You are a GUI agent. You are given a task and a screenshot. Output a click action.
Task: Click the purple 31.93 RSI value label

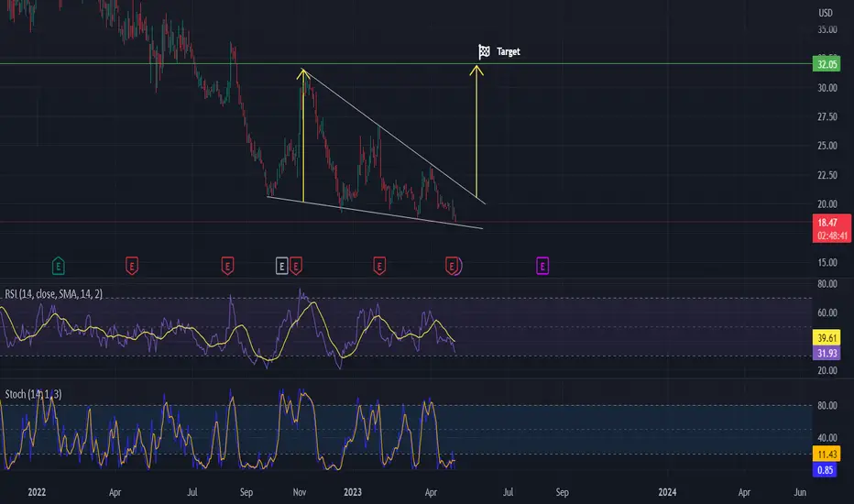click(x=827, y=353)
